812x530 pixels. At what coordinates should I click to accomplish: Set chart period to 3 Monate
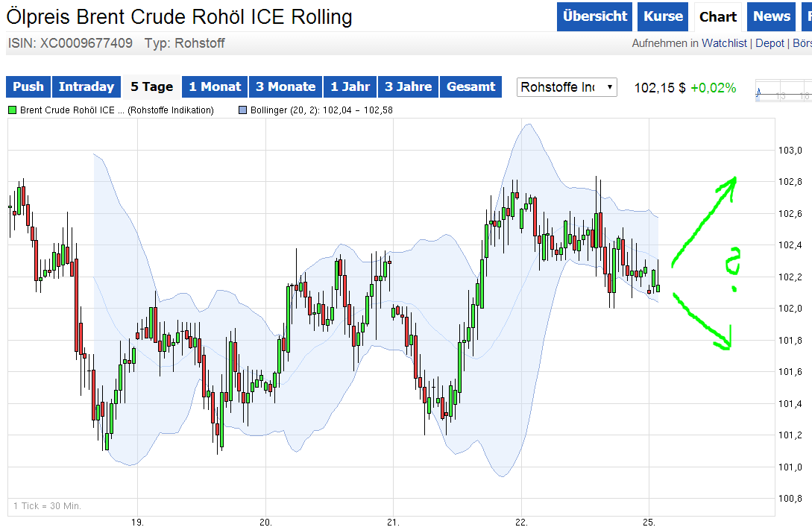pyautogui.click(x=286, y=86)
